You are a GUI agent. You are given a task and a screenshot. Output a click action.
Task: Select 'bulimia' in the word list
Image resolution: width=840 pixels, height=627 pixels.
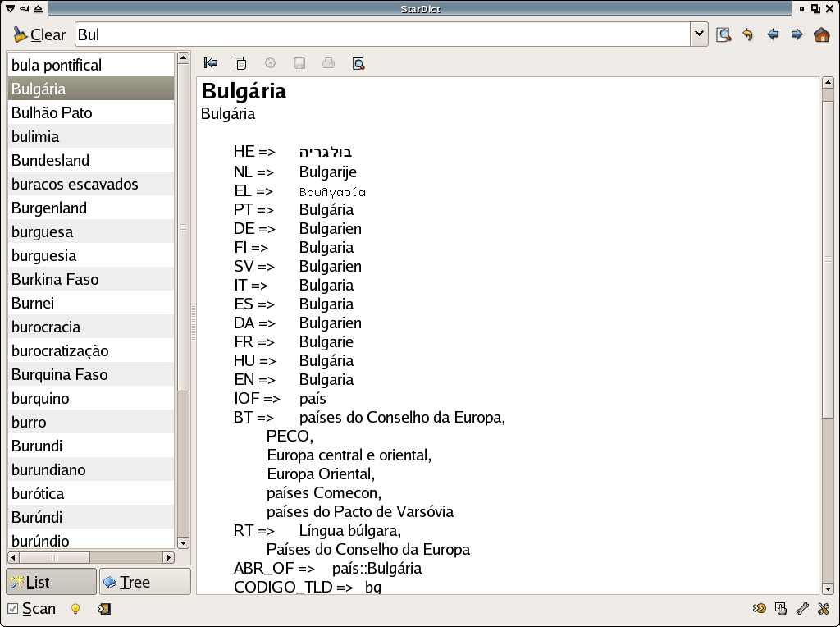coord(35,136)
